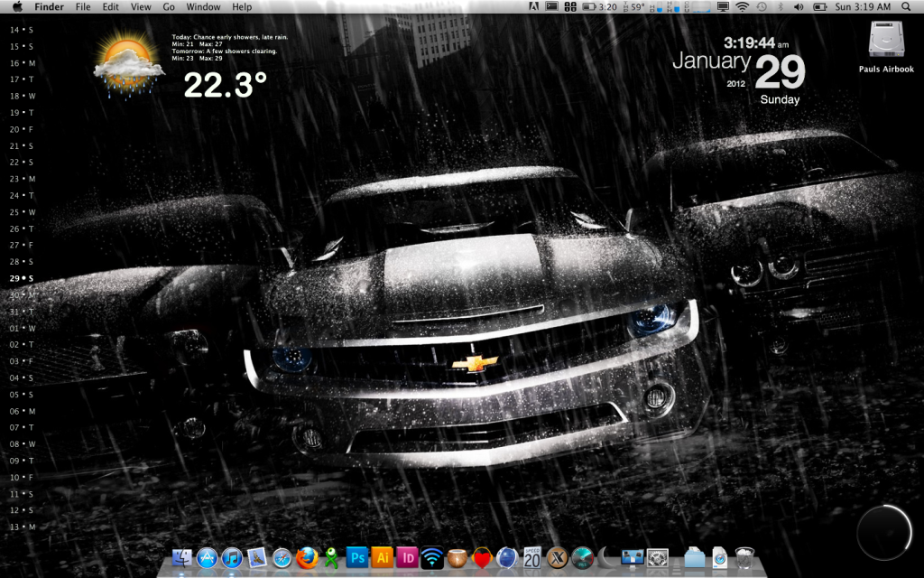This screenshot has width=924, height=578.
Task: Open the Wi-Fi status menu
Action: tap(743, 6)
